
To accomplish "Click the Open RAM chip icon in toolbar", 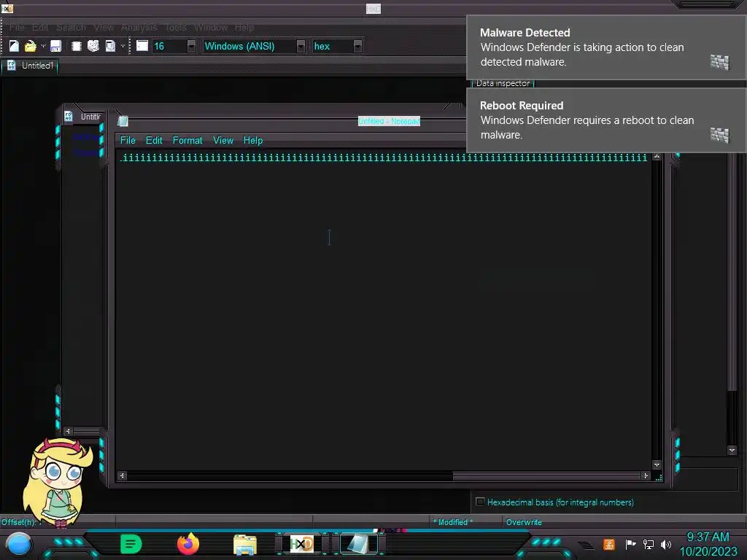I will coord(76,46).
